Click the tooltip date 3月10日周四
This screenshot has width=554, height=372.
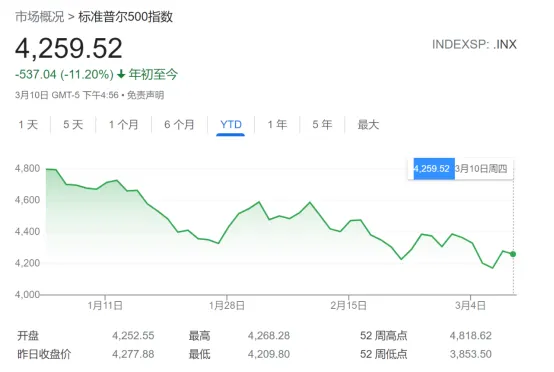tap(481, 169)
